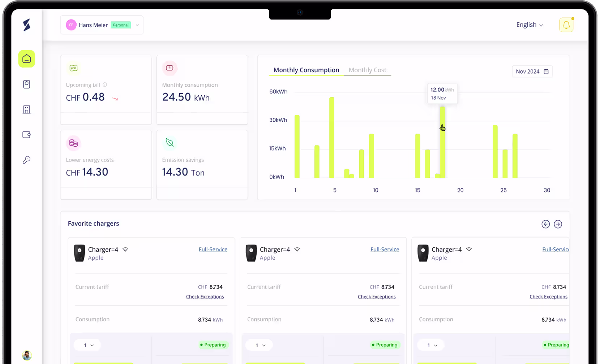Open connector dropdown in second charger card
Viewport: 600px width, 364px height.
259,345
